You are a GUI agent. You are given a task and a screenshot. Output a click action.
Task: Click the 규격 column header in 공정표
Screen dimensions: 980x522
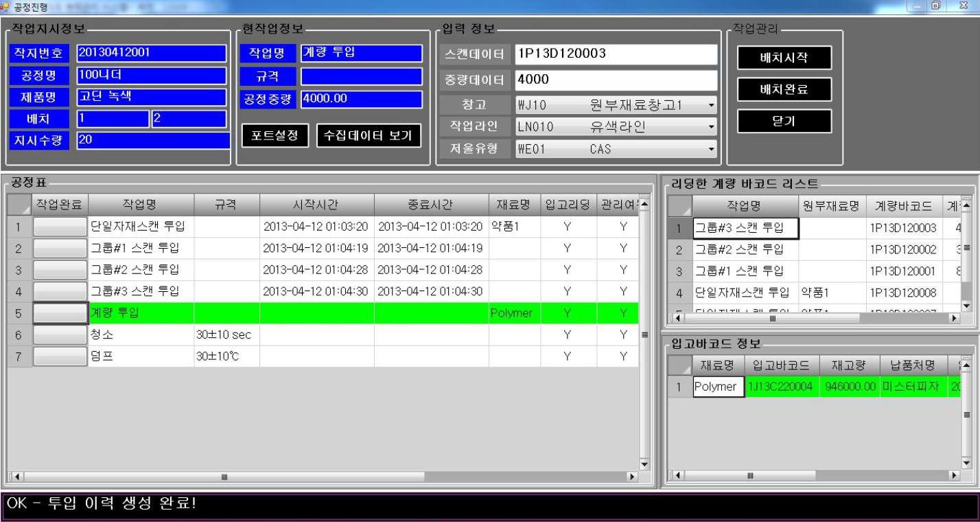coord(226,205)
